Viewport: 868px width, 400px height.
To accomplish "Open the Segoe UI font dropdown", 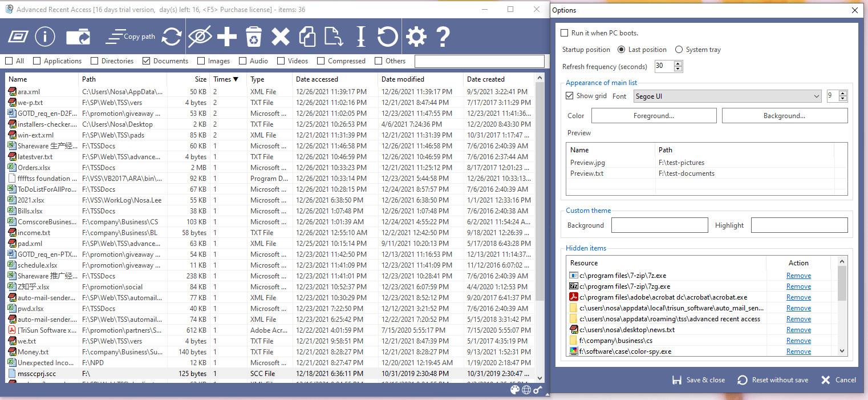I will (727, 96).
